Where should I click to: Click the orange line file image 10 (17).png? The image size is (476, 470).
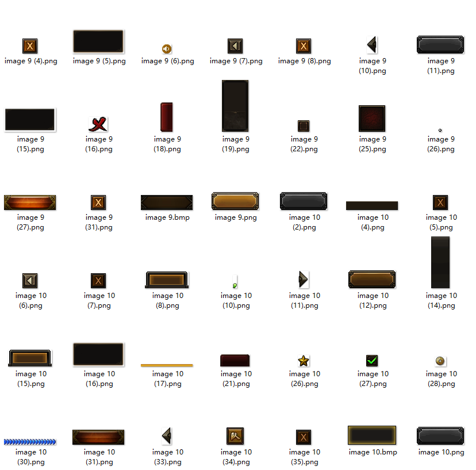[167, 365]
